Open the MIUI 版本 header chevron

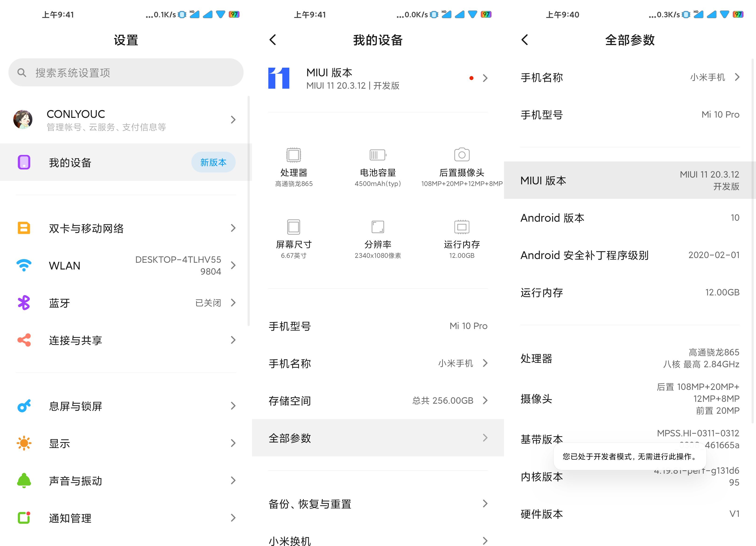coord(485,78)
